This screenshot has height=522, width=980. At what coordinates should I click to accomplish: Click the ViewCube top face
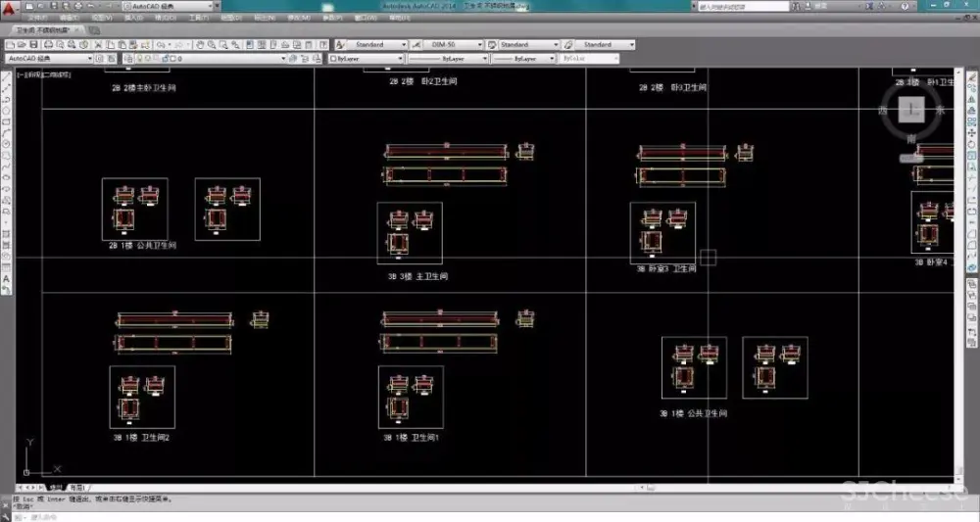[x=911, y=110]
